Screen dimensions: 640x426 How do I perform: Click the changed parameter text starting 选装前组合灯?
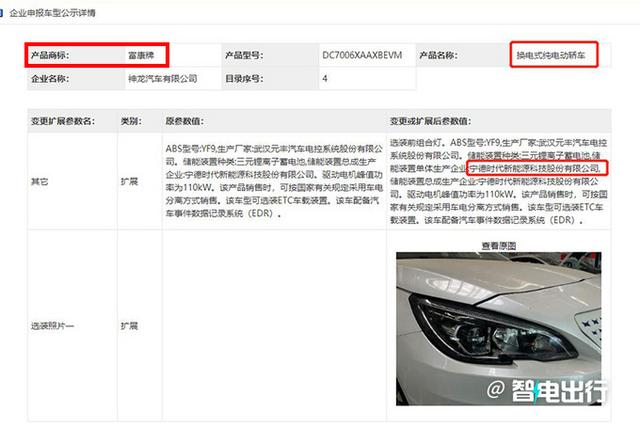(x=498, y=181)
